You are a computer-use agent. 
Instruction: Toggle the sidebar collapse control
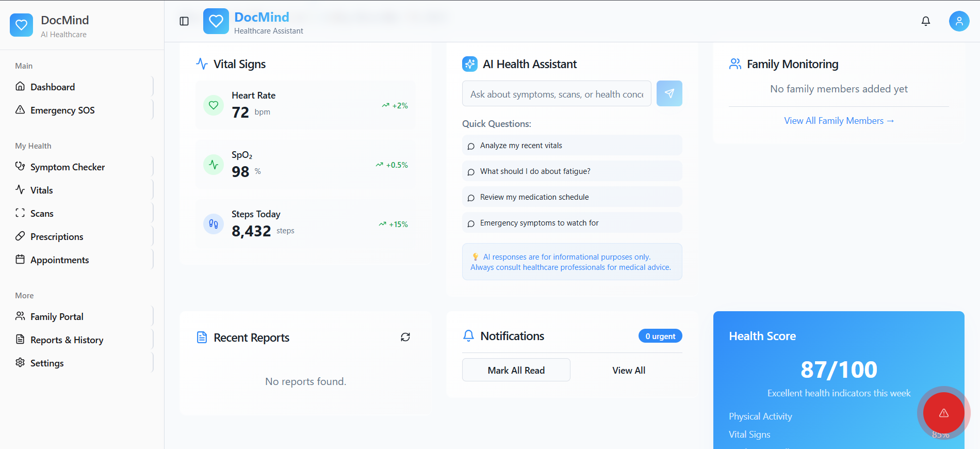click(184, 21)
